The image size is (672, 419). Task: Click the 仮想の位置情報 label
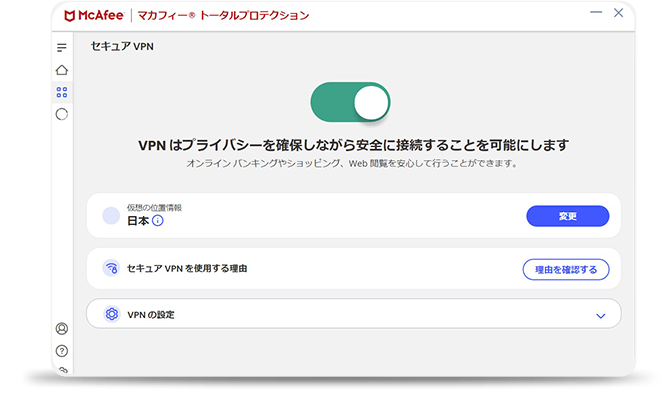tap(154, 208)
